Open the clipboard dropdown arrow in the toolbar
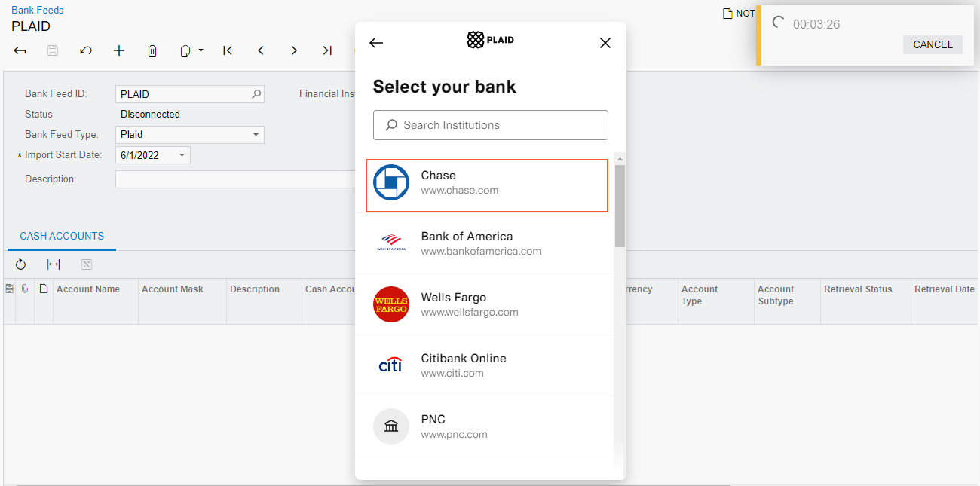This screenshot has height=486, width=980. point(201,50)
